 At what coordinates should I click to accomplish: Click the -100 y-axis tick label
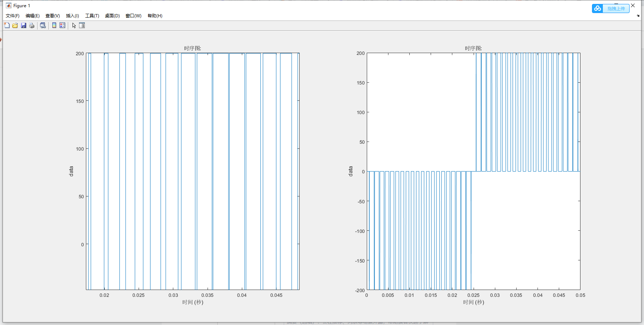coord(360,231)
